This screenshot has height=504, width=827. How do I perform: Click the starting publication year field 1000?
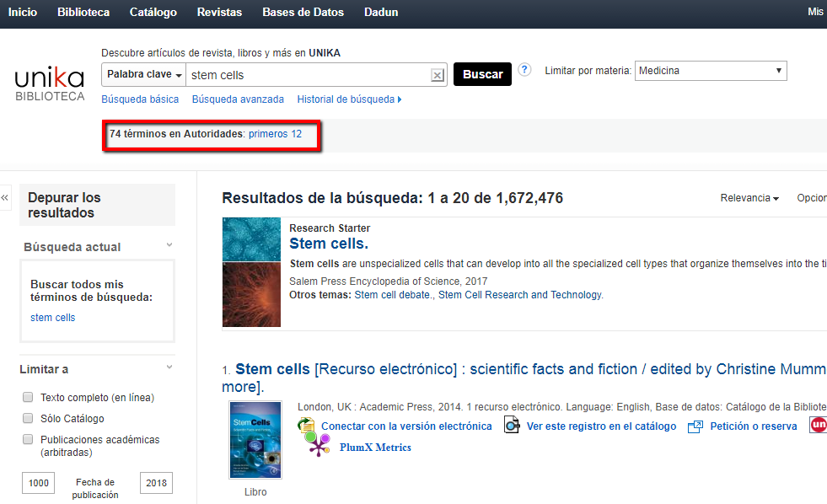[x=38, y=483]
